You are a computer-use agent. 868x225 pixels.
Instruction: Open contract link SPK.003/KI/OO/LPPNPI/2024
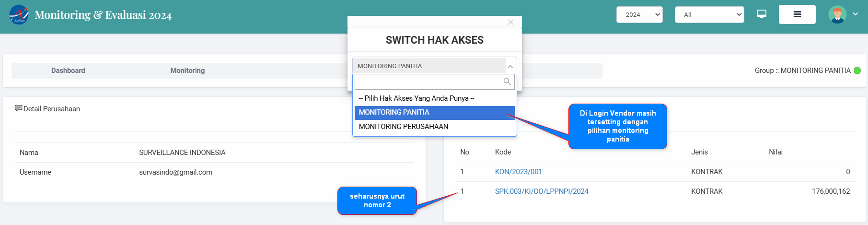pyautogui.click(x=542, y=191)
